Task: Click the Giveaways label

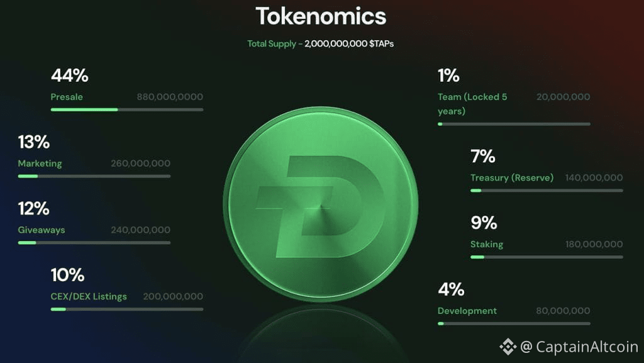Action: [x=42, y=230]
